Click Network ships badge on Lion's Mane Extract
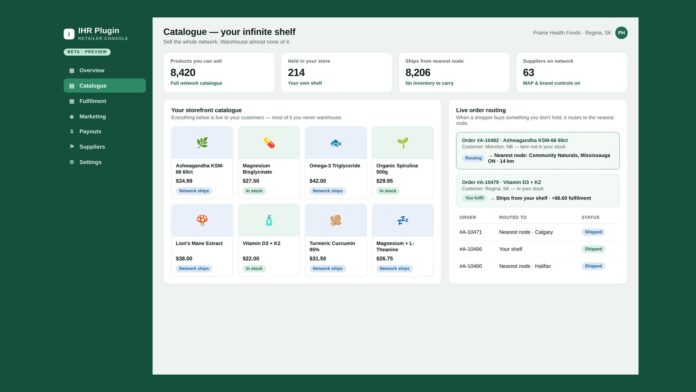The height and width of the screenshot is (392, 696). pos(194,269)
